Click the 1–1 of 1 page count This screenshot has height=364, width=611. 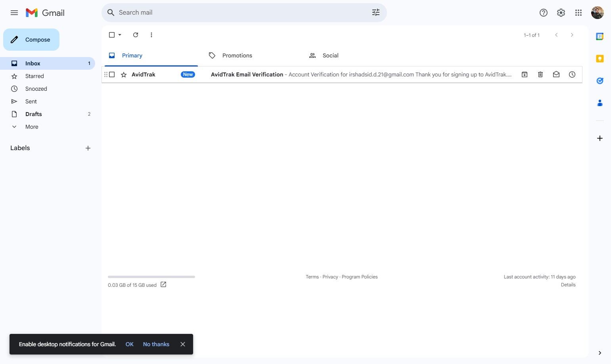point(531,35)
